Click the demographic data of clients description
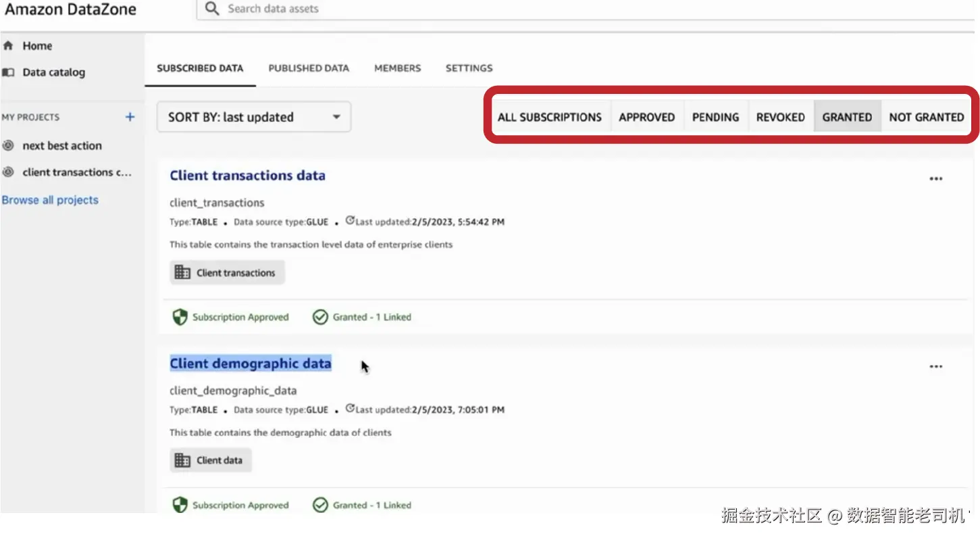This screenshot has width=980, height=540. point(280,433)
